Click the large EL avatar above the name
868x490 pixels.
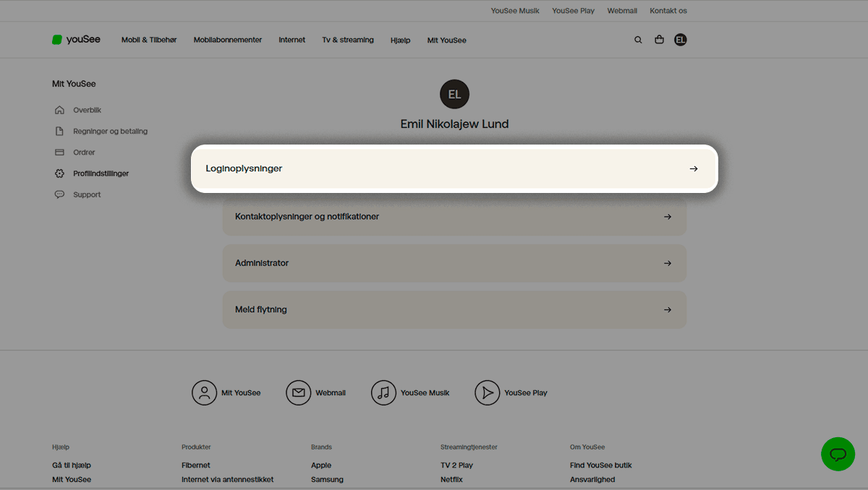[454, 95]
